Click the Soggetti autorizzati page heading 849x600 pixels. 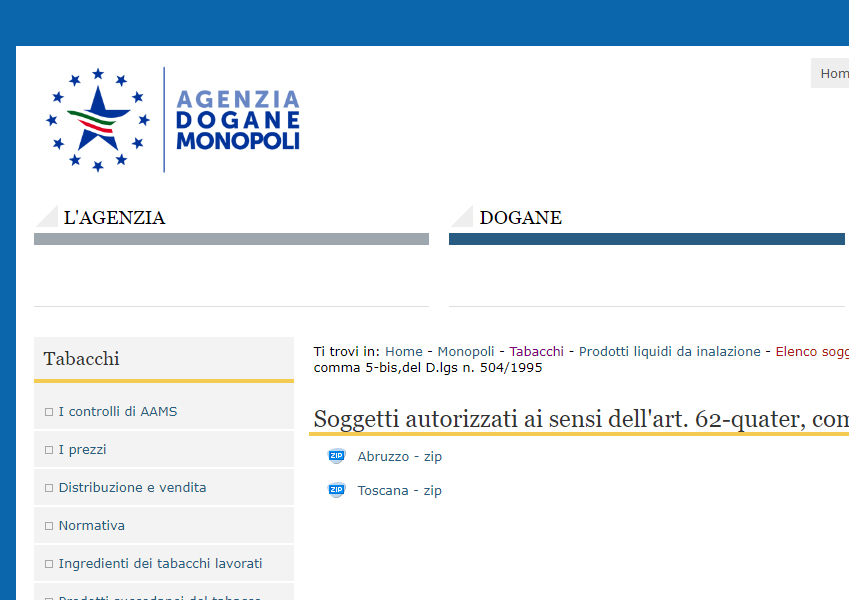[581, 419]
